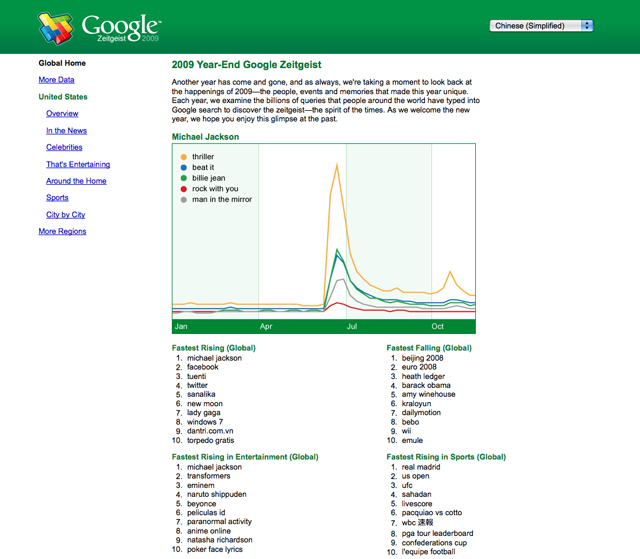Open the Overview link
640x559 pixels.
(62, 113)
